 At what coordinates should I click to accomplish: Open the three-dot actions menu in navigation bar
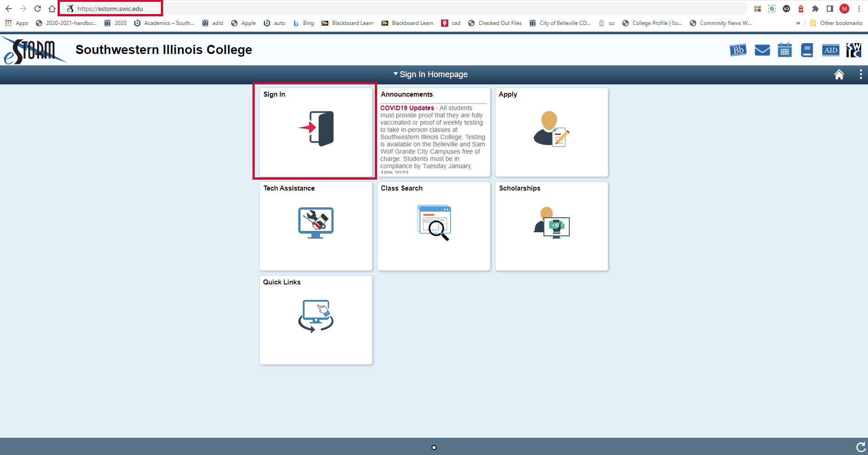click(860, 74)
